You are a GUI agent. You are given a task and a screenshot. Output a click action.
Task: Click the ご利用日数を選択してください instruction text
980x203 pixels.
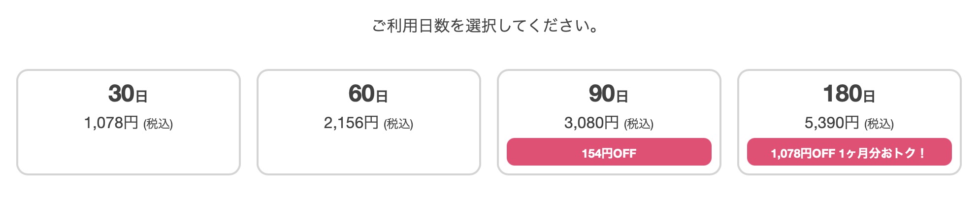485,26
